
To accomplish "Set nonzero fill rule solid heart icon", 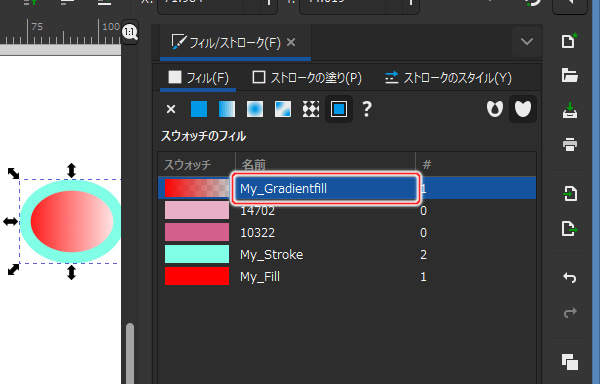I will [x=523, y=109].
